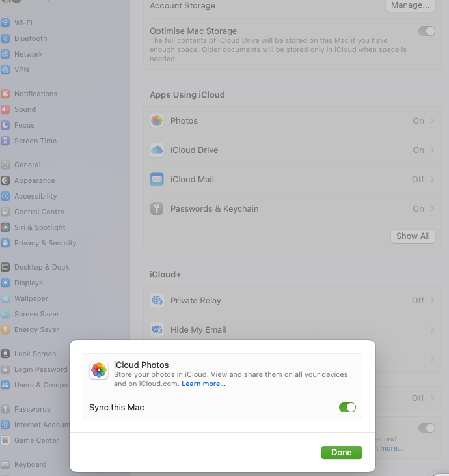Click the iCloud Photos dialog icon
The width and height of the screenshot is (449, 476).
tap(99, 370)
